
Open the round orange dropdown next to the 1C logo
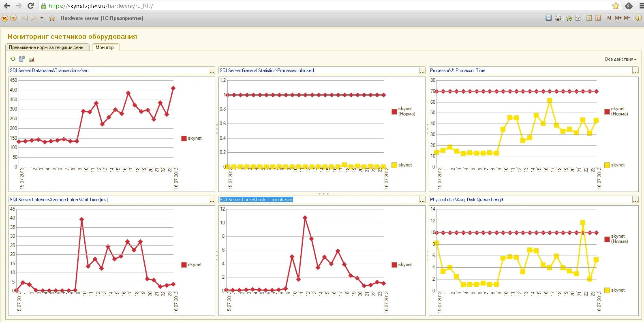pyautogui.click(x=13, y=18)
